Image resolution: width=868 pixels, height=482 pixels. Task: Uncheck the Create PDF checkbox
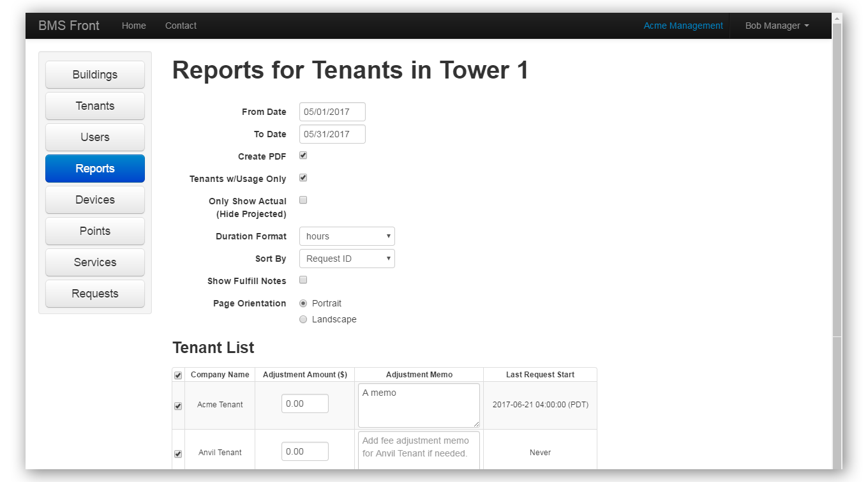[x=303, y=155]
